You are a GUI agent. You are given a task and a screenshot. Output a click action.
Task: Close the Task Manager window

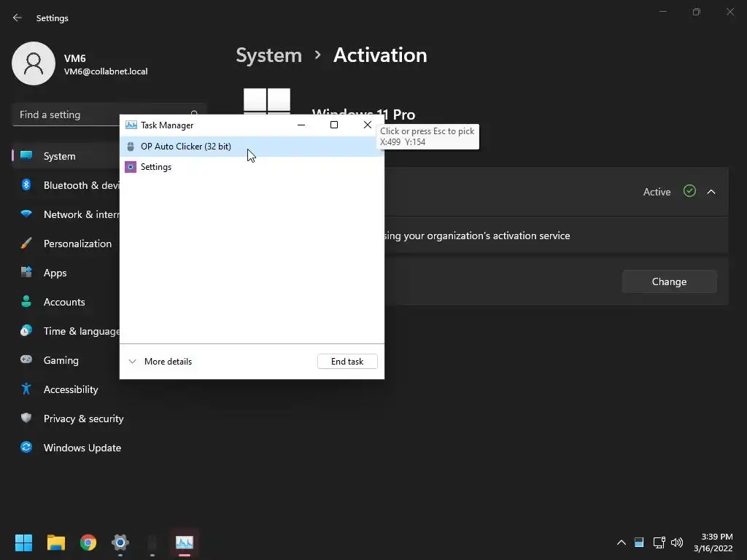368,125
